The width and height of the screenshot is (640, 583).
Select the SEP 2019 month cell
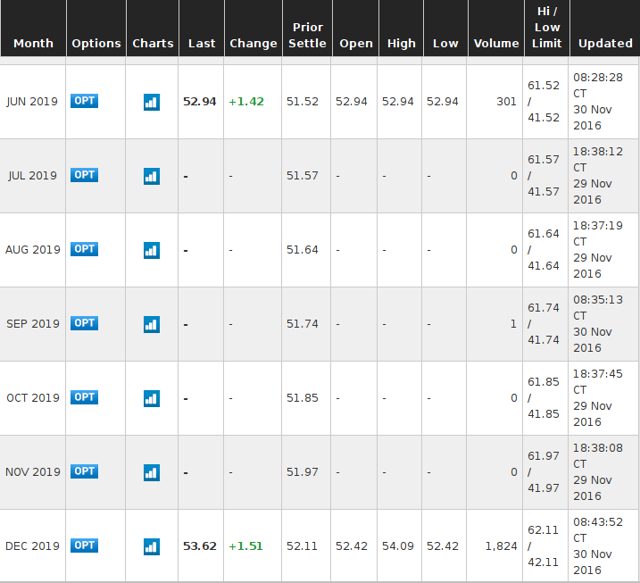click(x=33, y=324)
